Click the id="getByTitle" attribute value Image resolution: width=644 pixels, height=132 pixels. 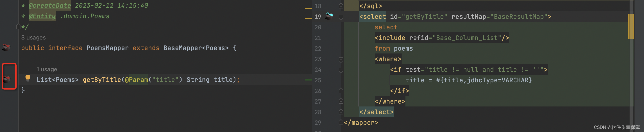[424, 17]
